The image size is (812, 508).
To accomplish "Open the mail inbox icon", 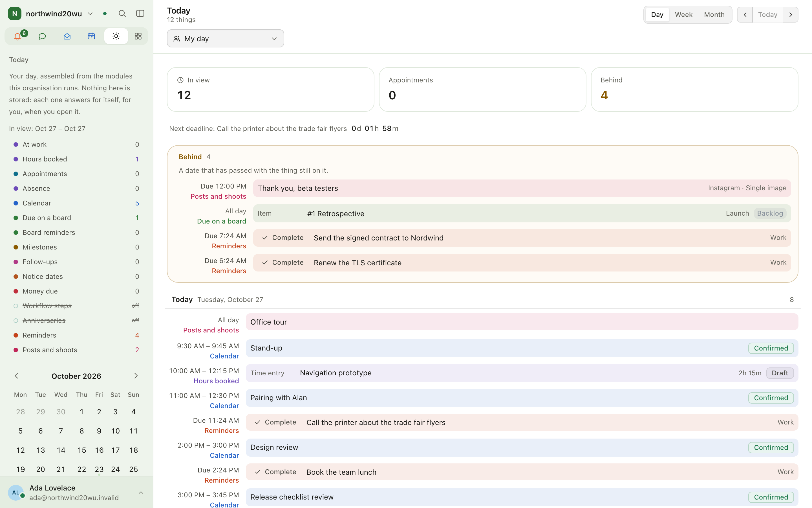I will (x=67, y=36).
